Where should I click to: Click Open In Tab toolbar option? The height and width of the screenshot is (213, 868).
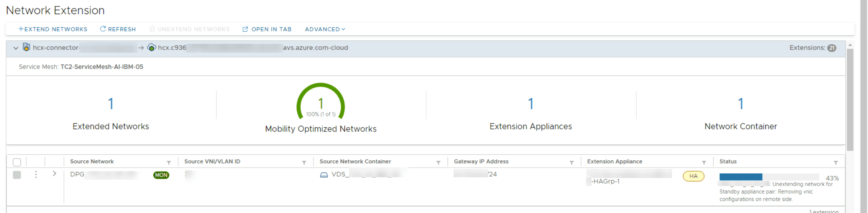pyautogui.click(x=267, y=29)
